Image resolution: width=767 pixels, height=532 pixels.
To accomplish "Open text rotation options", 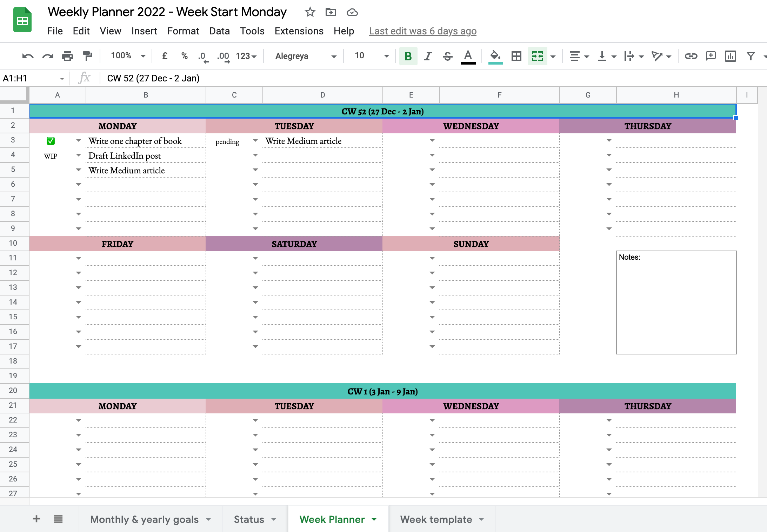I will [661, 56].
